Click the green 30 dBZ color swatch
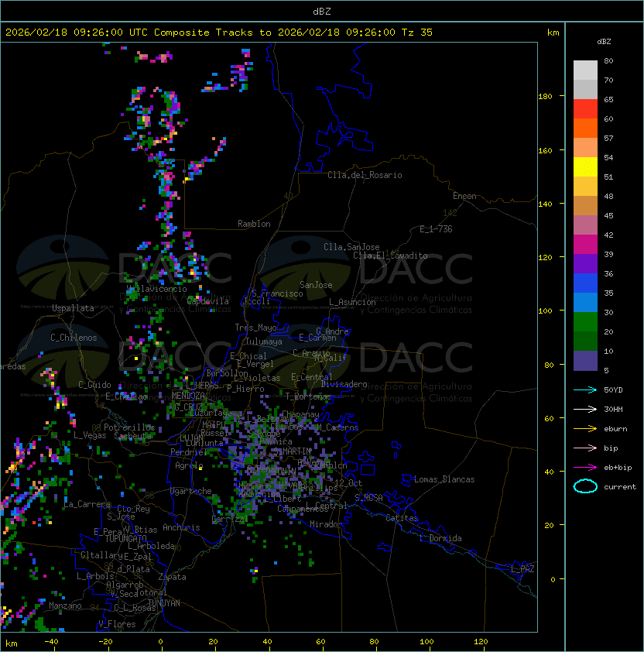 (585, 322)
